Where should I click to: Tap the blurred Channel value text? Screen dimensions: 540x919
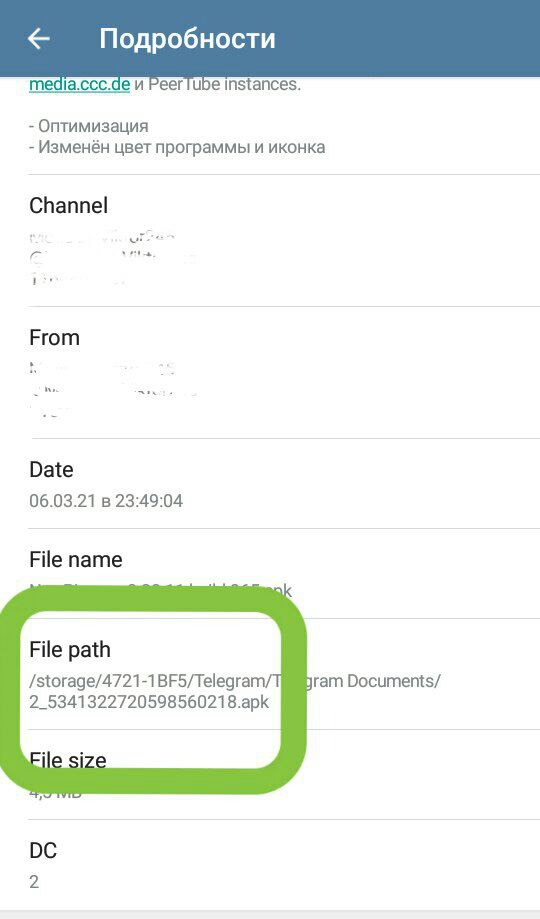(111, 258)
